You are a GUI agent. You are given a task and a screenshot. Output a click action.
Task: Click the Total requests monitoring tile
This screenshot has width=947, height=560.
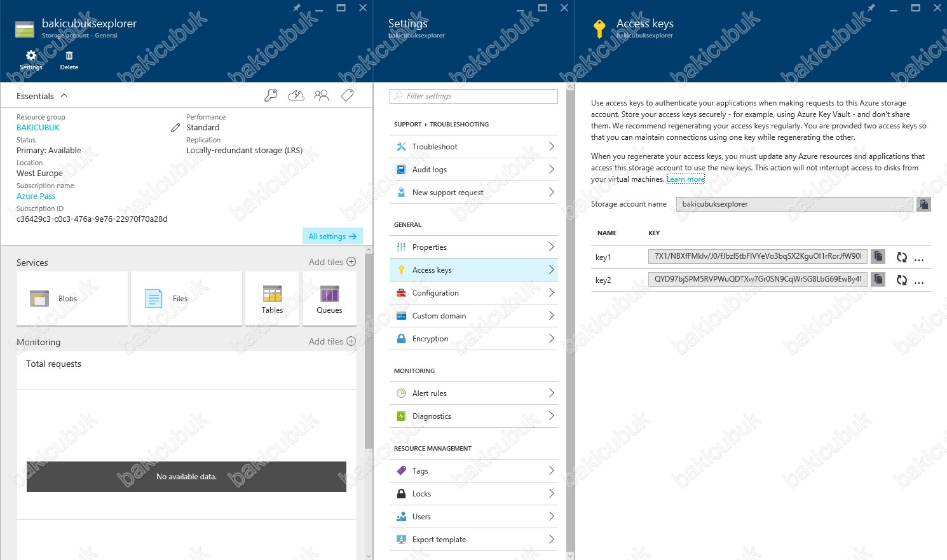[186, 435]
